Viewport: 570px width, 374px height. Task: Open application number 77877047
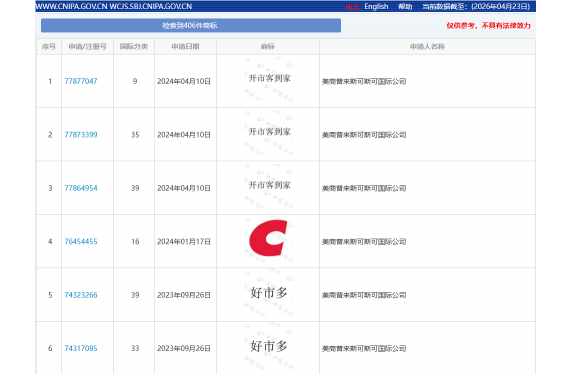81,81
